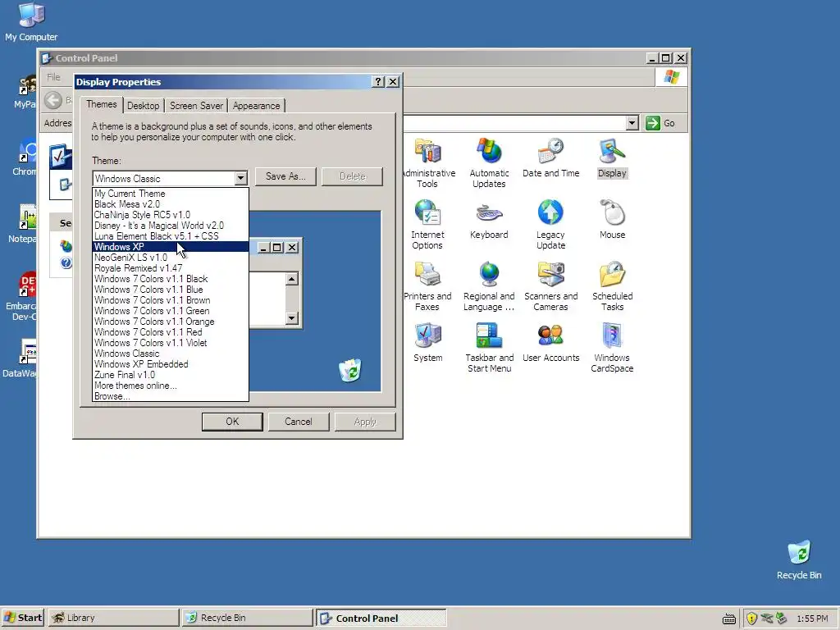Open the Windows CardSpace icon
Image resolution: width=840 pixels, height=630 pixels.
point(612,348)
